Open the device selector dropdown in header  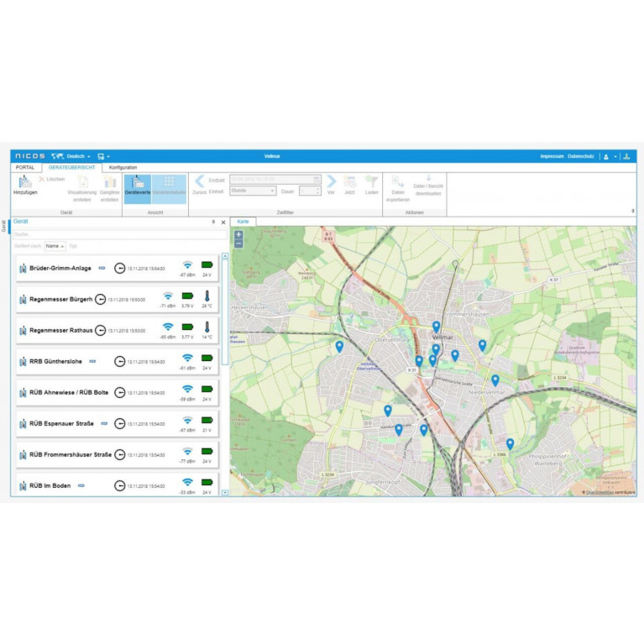(103, 156)
